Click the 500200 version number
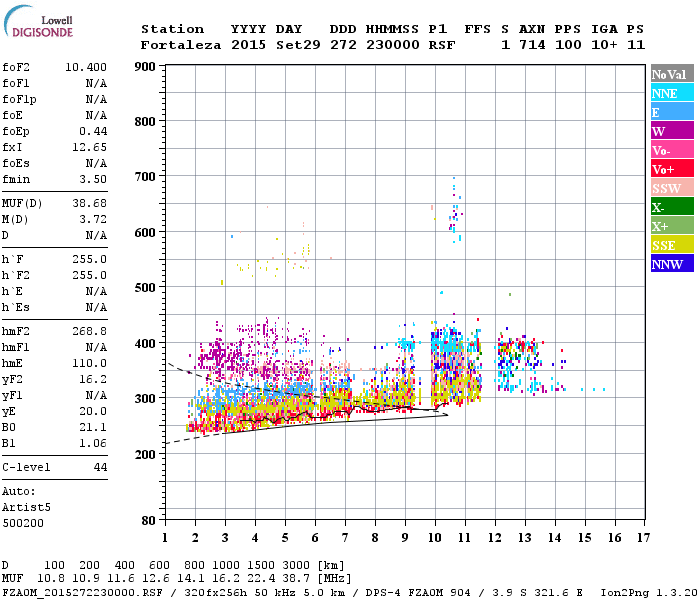Image resolution: width=700 pixels, height=600 pixels. 23,523
